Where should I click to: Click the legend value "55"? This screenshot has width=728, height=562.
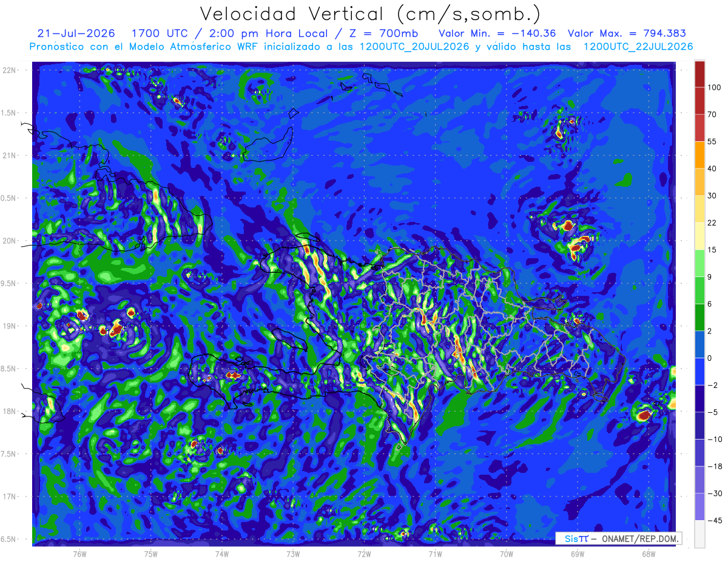(712, 141)
